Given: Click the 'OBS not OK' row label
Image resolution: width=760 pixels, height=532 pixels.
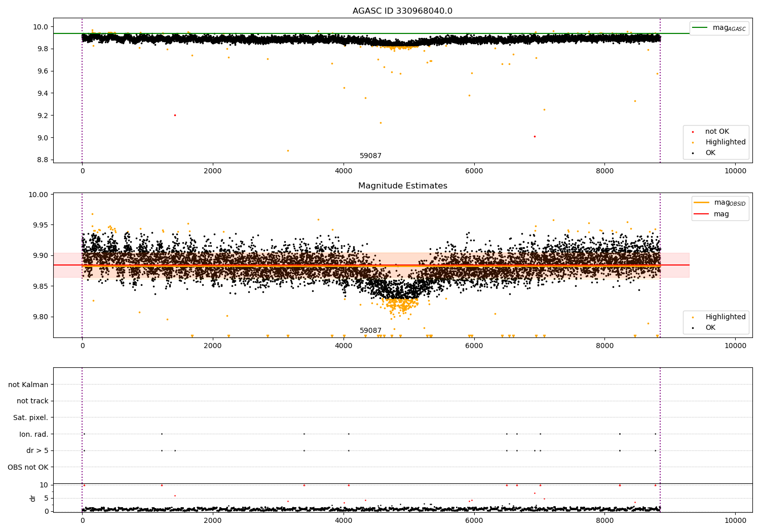Looking at the screenshot, I should pos(28,467).
